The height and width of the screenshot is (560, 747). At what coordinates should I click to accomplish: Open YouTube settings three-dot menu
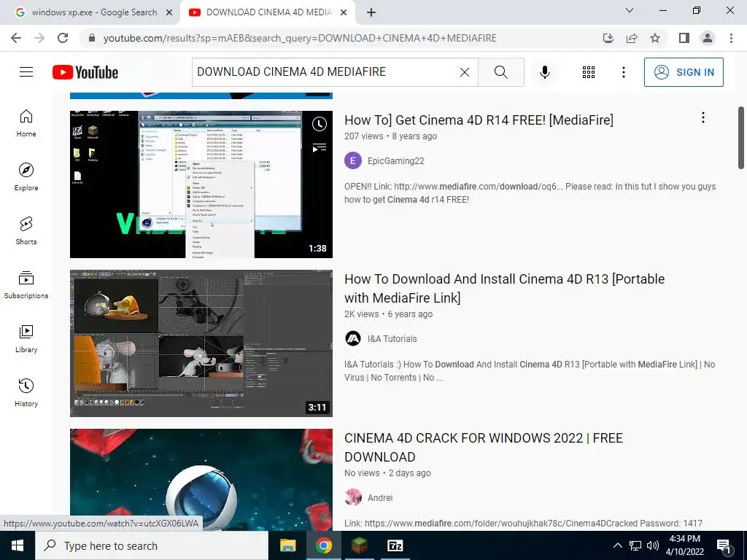624,72
